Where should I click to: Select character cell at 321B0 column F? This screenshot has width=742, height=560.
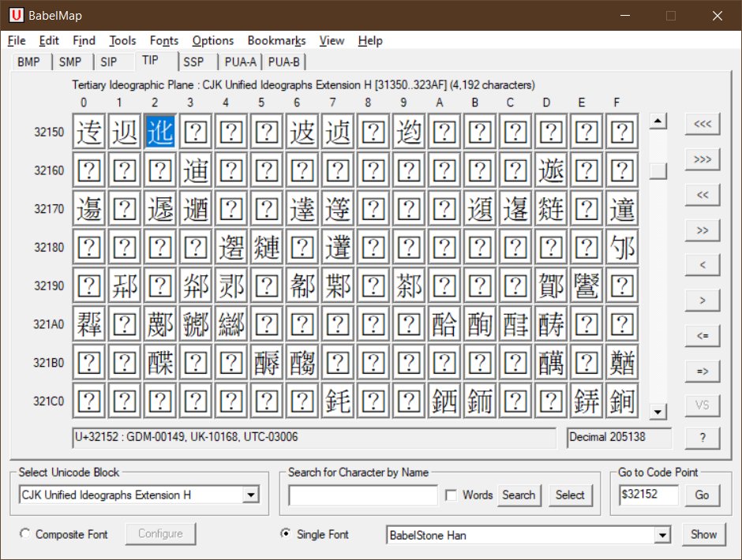point(622,363)
